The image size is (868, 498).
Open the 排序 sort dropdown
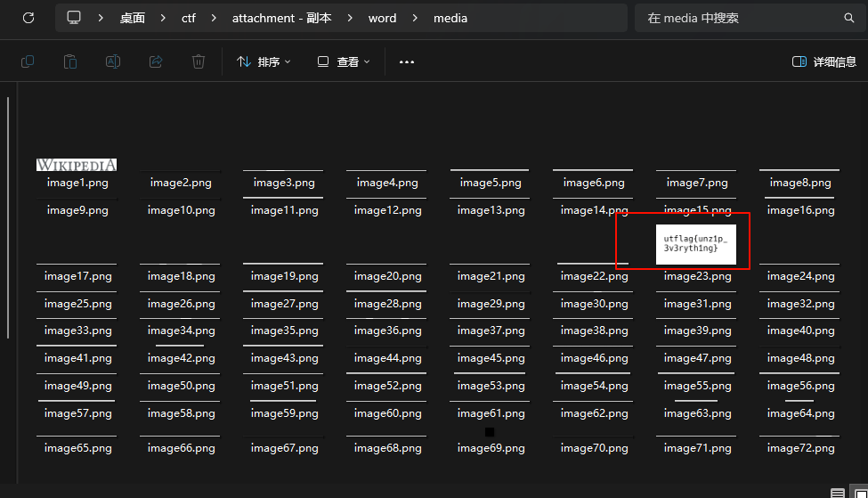click(264, 61)
